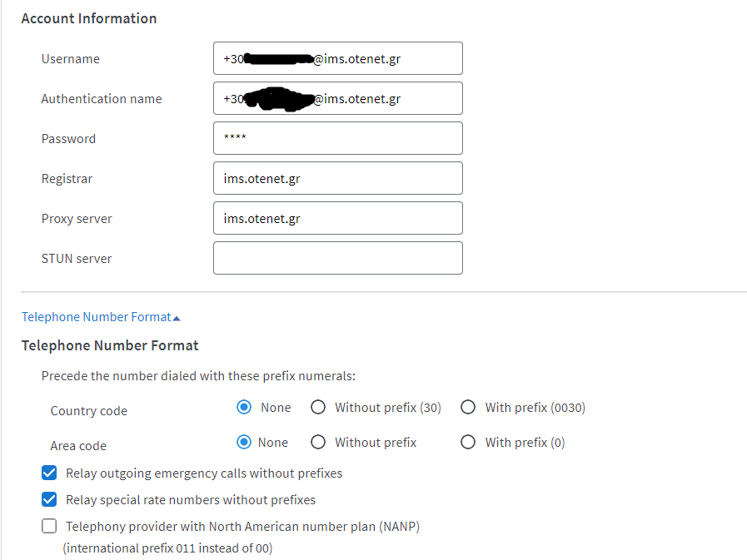The height and width of the screenshot is (560, 747).
Task: Click the Username input field
Action: (x=337, y=59)
